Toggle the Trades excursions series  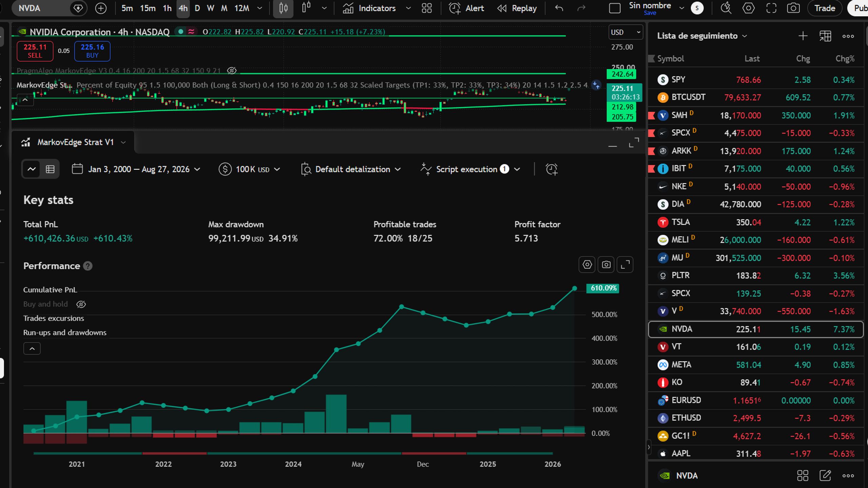(54, 318)
